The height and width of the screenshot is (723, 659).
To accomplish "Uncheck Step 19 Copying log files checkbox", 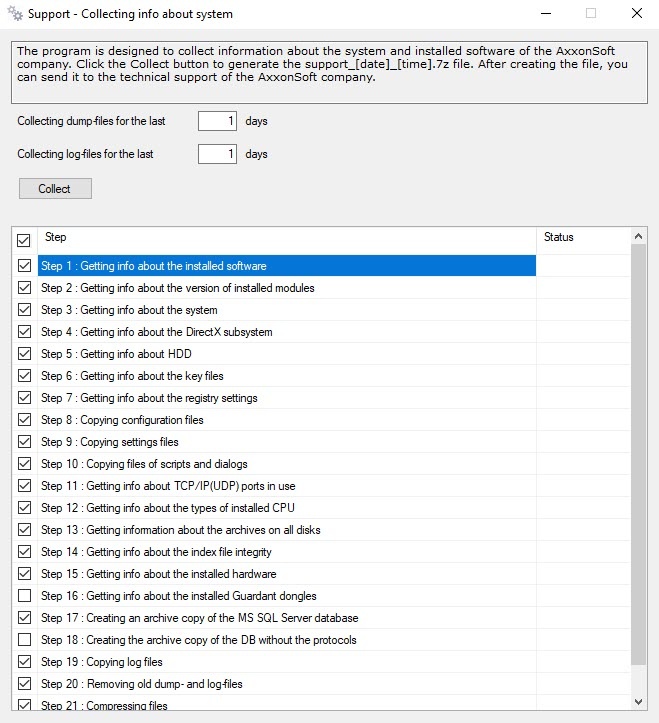I will (24, 662).
